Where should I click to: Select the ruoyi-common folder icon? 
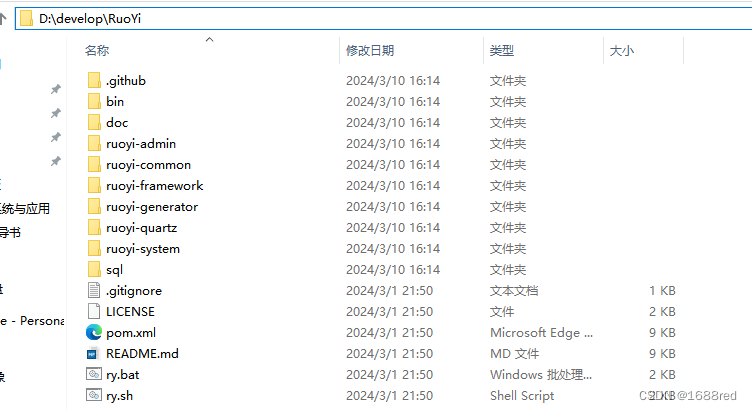pyautogui.click(x=94, y=164)
